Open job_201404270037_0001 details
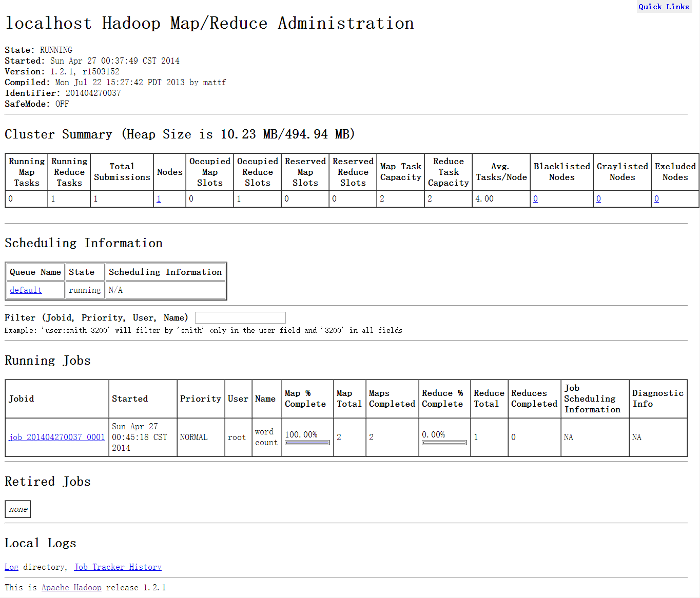The width and height of the screenshot is (700, 598). pyautogui.click(x=57, y=437)
